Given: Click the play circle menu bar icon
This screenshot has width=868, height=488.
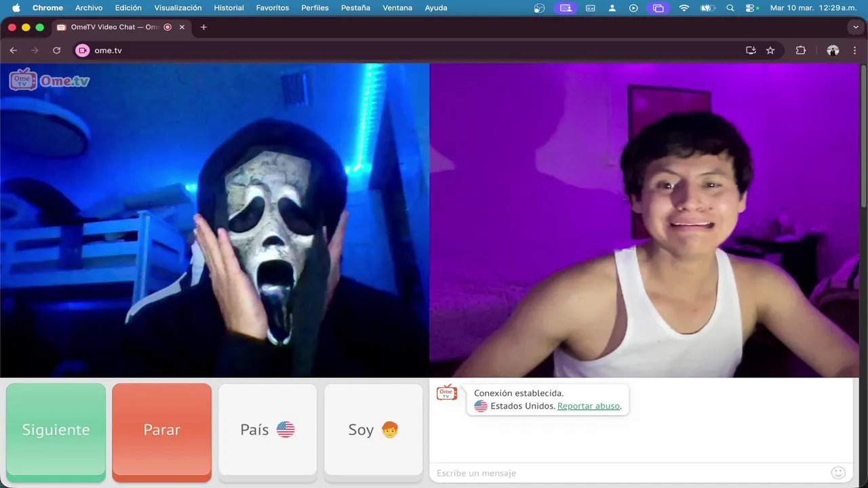Looking at the screenshot, I should point(634,8).
